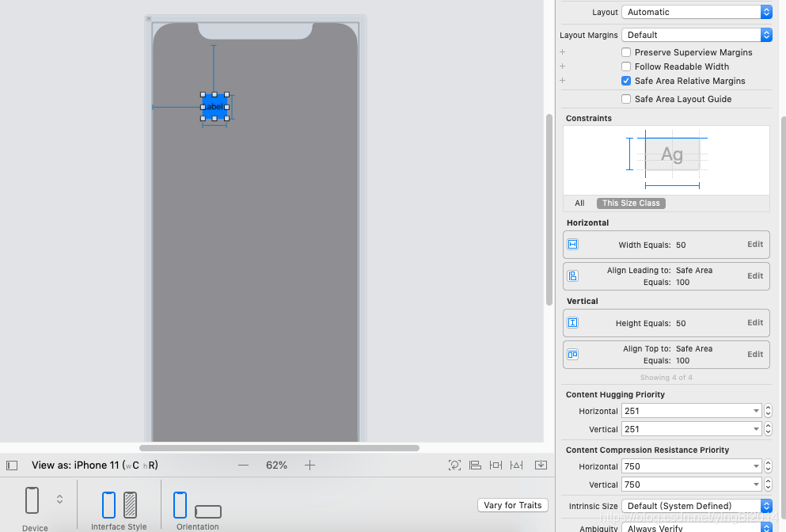Enable Preserve Superview Margins

tap(626, 52)
